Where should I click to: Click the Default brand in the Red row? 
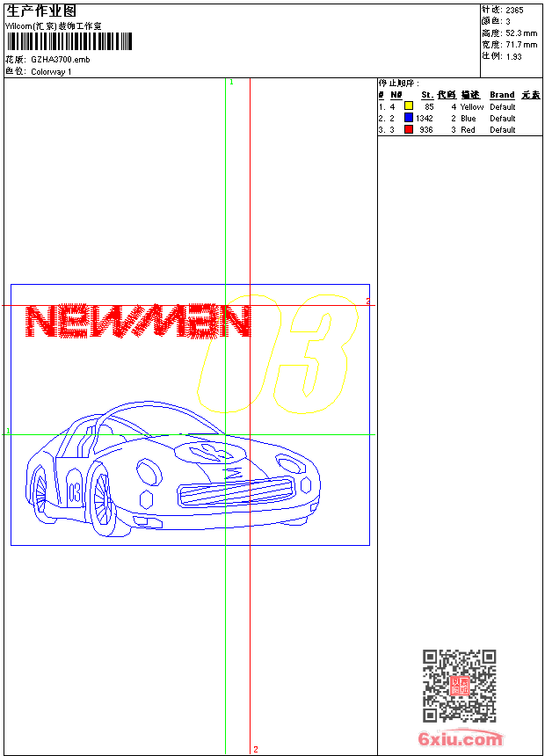[503, 130]
